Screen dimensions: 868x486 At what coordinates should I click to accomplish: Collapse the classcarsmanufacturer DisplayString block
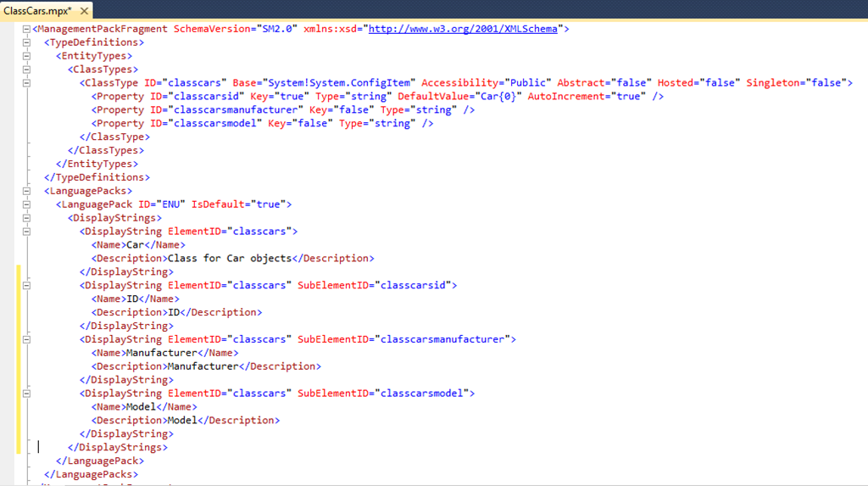pyautogui.click(x=27, y=339)
